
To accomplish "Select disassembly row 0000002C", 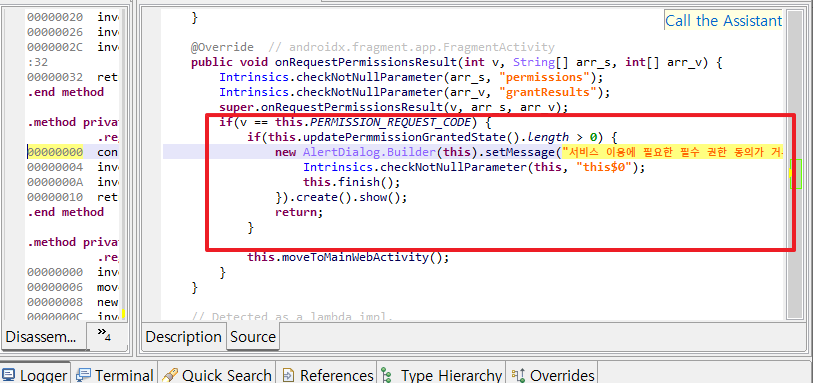I will [x=73, y=47].
